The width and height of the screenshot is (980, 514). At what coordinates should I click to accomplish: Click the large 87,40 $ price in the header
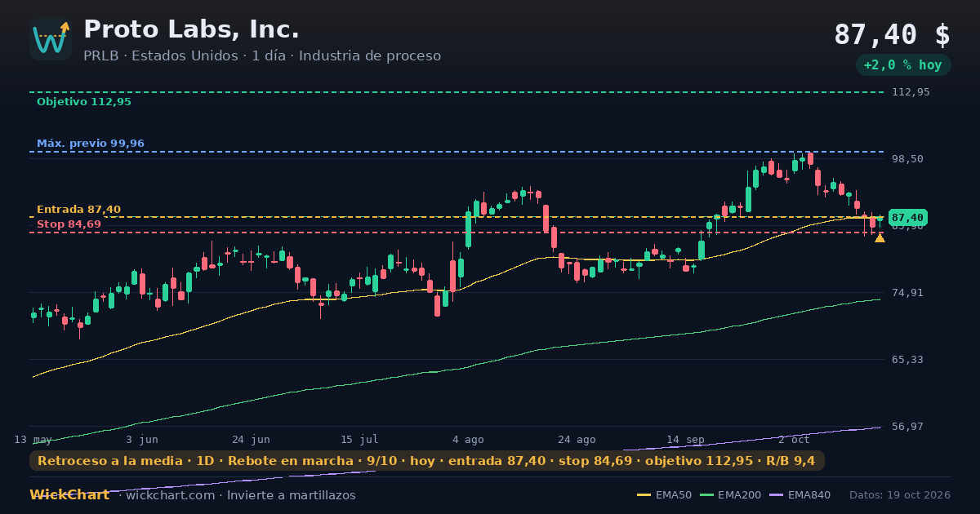(x=892, y=34)
